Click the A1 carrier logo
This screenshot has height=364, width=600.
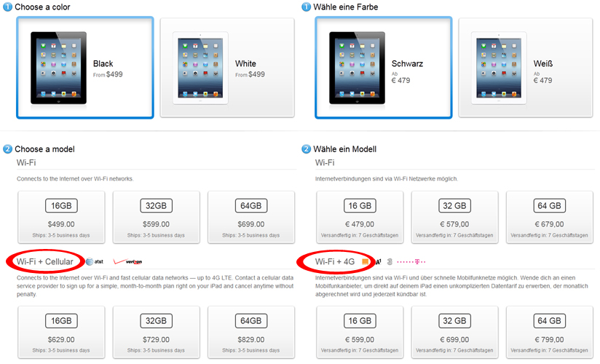378,262
